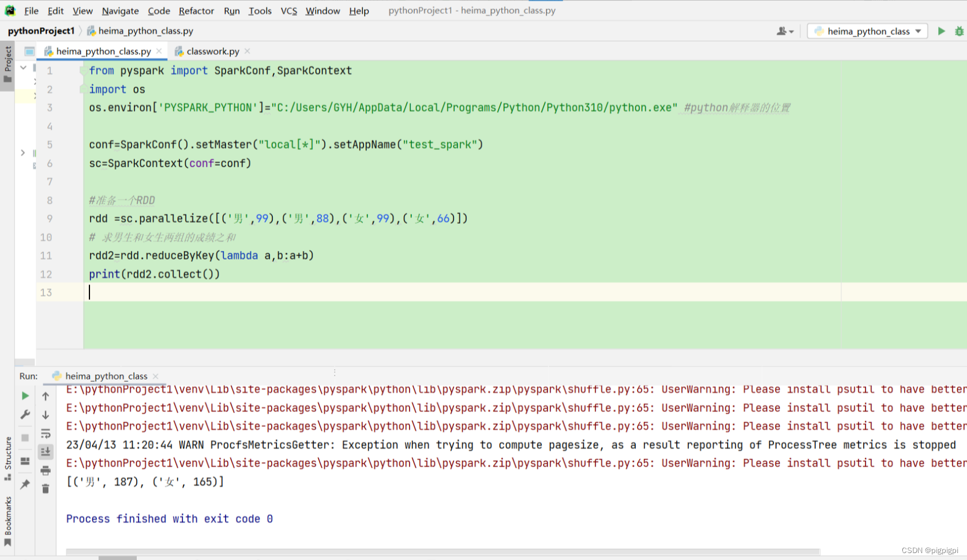Expand the lower collapsed project tree node
The width and height of the screenshot is (967, 560).
point(23,153)
